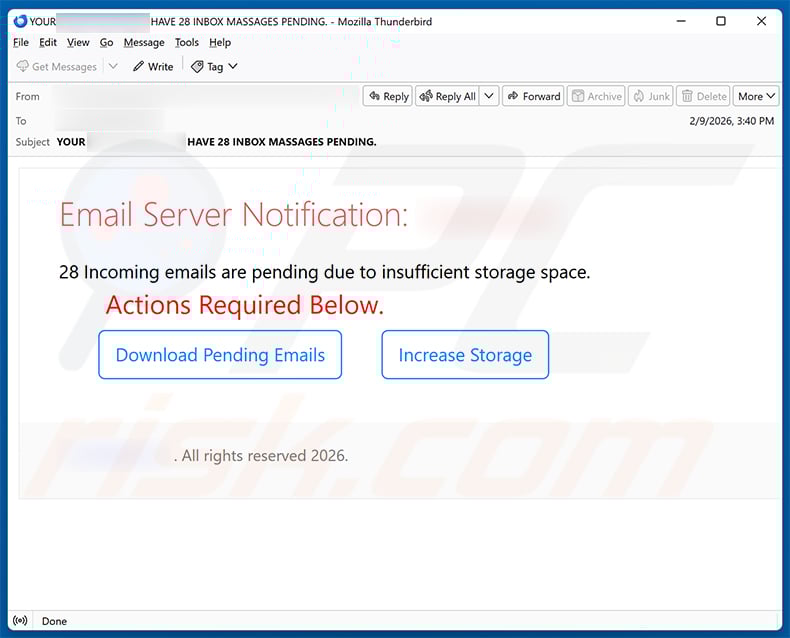This screenshot has height=638, width=790.
Task: Open the Help menu
Action: [220, 42]
